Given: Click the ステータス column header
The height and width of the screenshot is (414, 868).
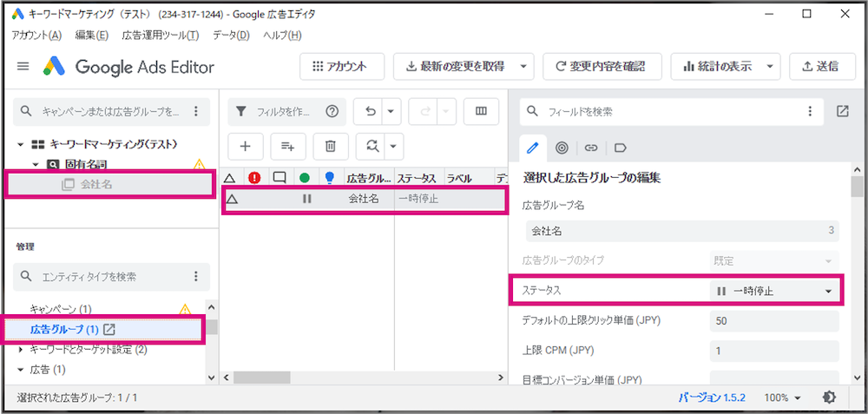Looking at the screenshot, I should click(x=417, y=178).
